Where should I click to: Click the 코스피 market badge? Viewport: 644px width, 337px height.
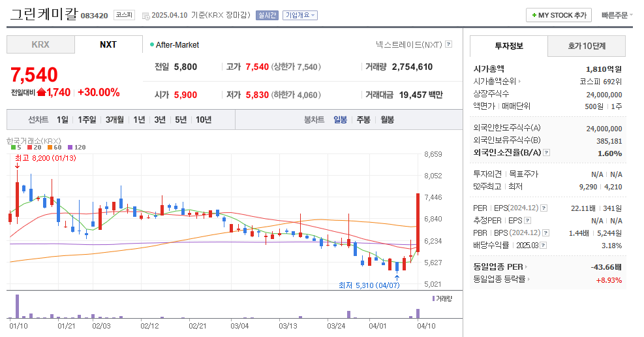tap(124, 15)
